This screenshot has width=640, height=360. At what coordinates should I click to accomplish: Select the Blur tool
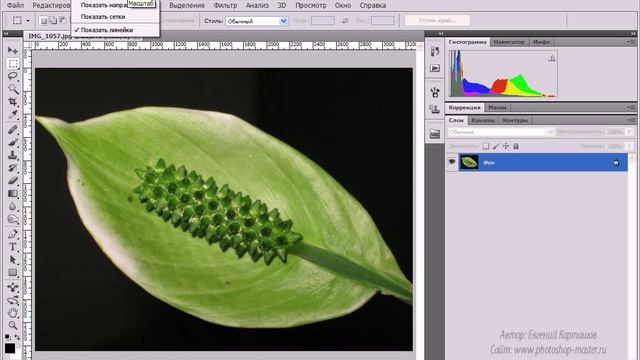[x=13, y=206]
